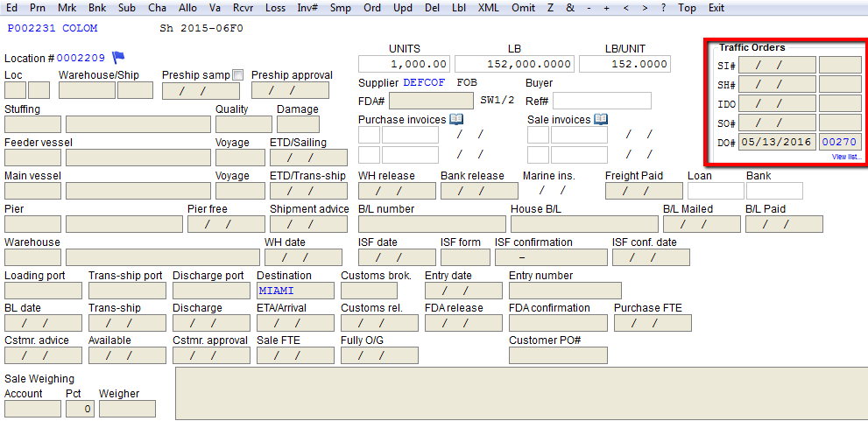
Task: Open the Lbl menu item
Action: pyautogui.click(x=459, y=8)
